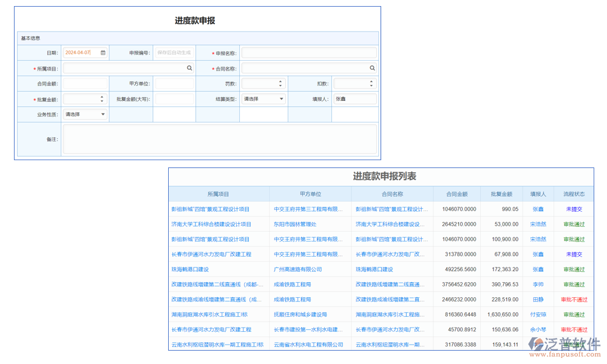The image size is (607, 364).
Task: Click the 流程状态 column header
Action: coord(573,194)
